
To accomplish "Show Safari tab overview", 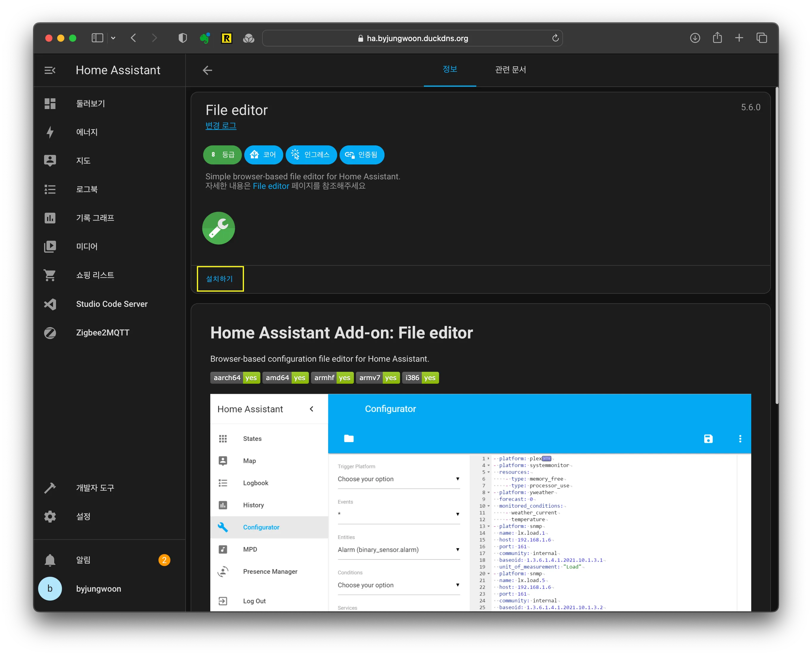I will (x=761, y=38).
